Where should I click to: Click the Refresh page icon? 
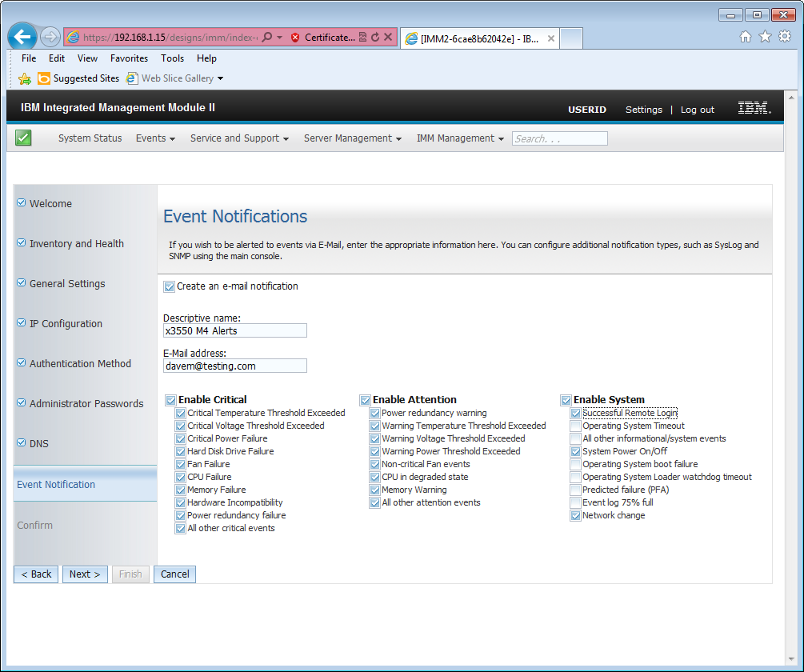point(375,38)
